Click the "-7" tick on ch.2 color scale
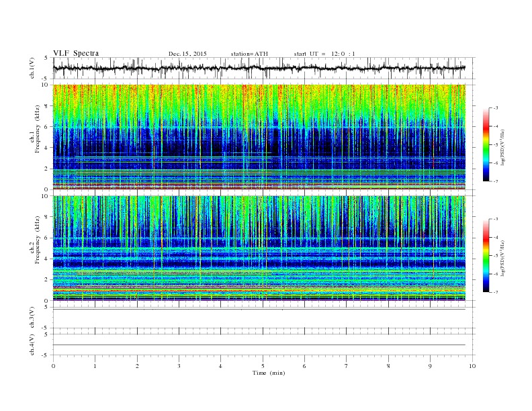The width and height of the screenshot is (532, 411). tap(496, 292)
